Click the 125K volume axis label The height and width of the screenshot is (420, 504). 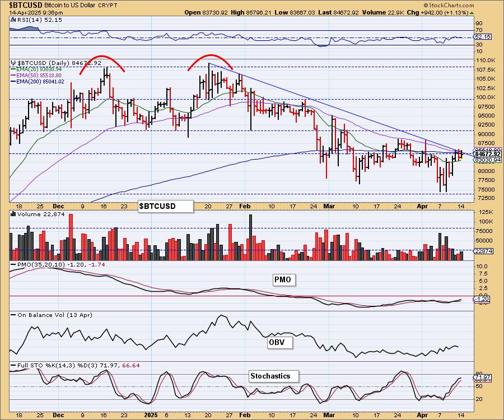[486, 212]
